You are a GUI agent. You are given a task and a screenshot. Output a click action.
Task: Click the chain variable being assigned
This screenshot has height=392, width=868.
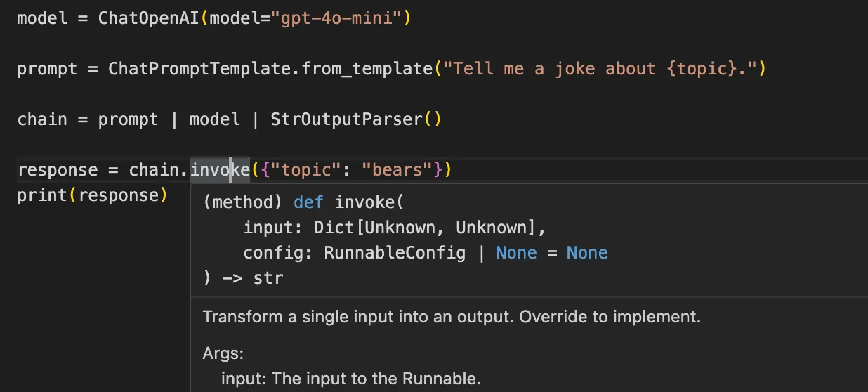coord(42,119)
